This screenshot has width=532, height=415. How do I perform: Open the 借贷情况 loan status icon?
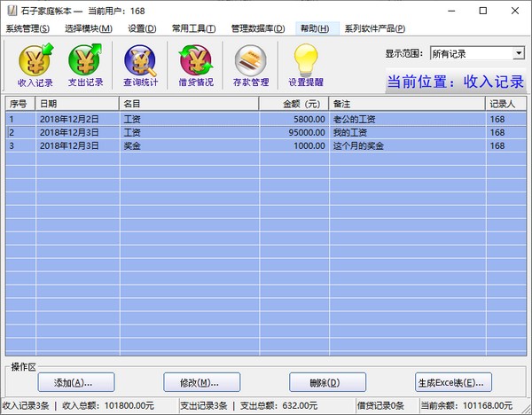[x=196, y=65]
